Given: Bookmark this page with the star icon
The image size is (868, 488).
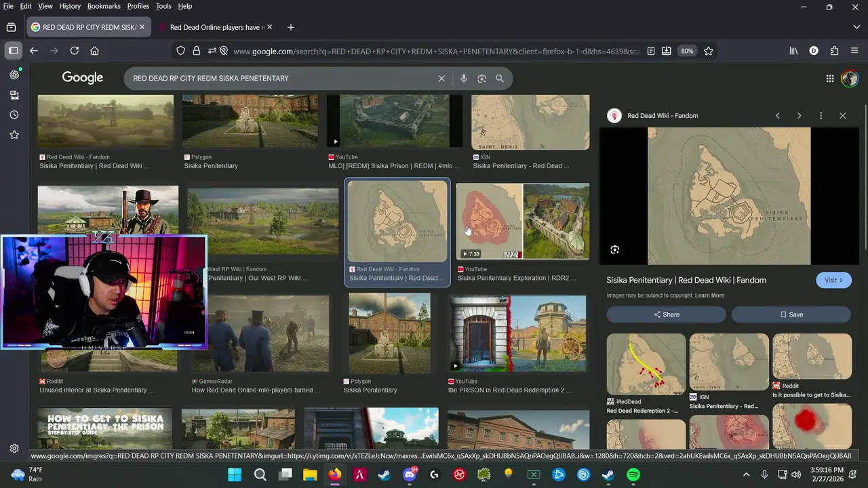Looking at the screenshot, I should (709, 51).
